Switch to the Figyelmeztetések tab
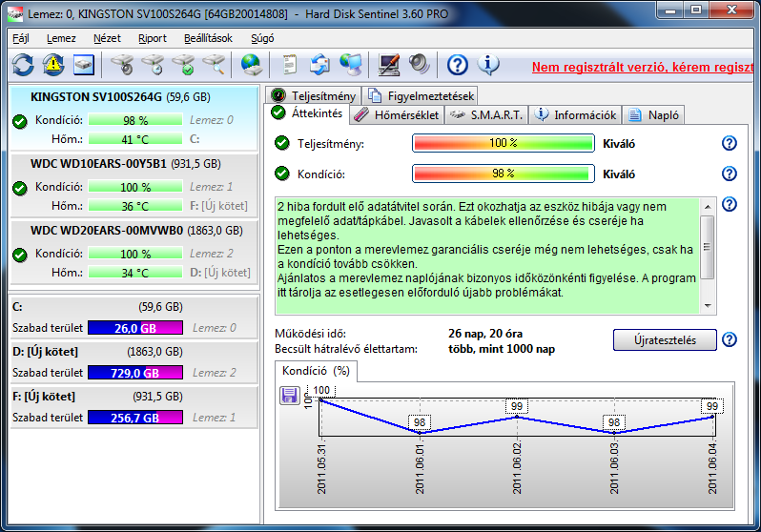 pos(421,95)
